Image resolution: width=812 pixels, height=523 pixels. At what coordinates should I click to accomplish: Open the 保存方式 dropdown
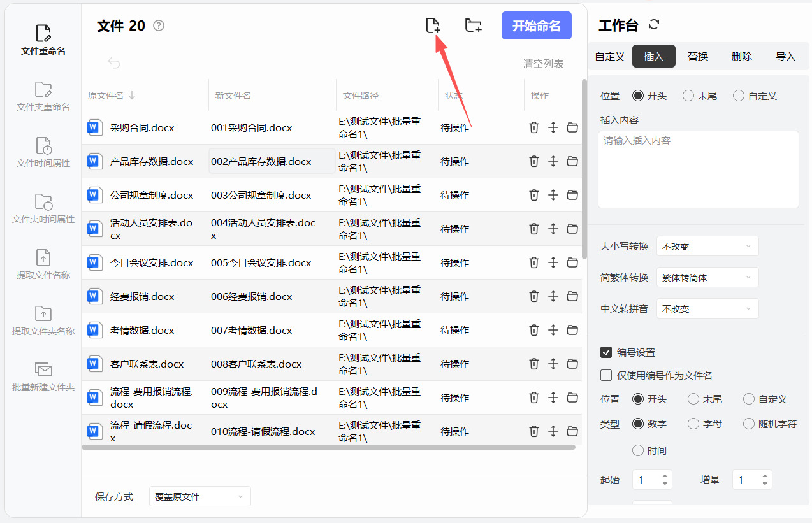tap(200, 496)
